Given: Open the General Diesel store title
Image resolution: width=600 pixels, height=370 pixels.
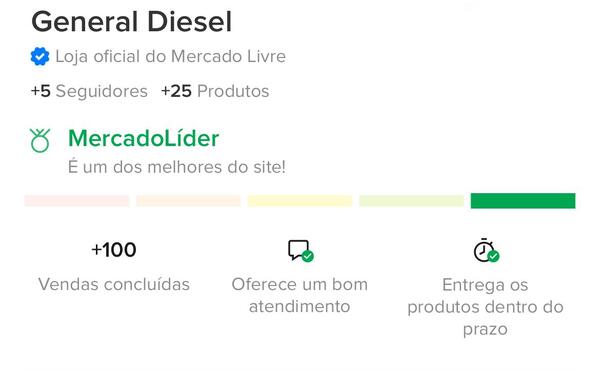Looking at the screenshot, I should point(132,22).
